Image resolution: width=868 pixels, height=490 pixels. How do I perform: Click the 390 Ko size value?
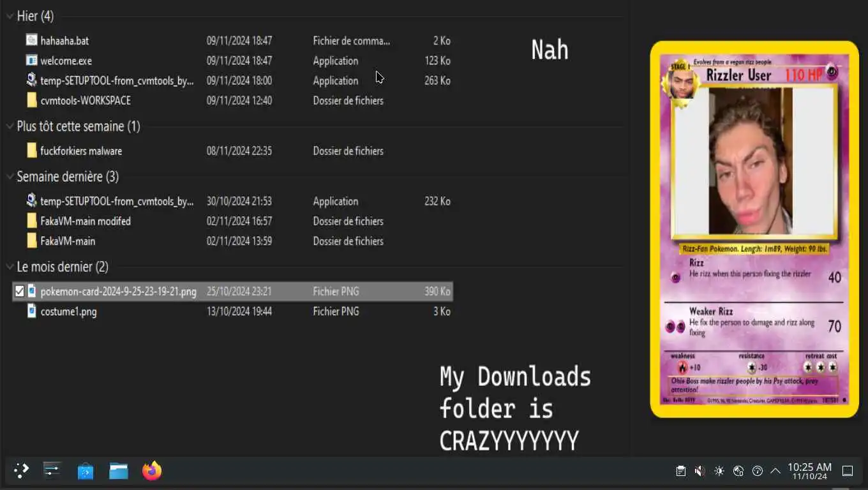(x=437, y=292)
